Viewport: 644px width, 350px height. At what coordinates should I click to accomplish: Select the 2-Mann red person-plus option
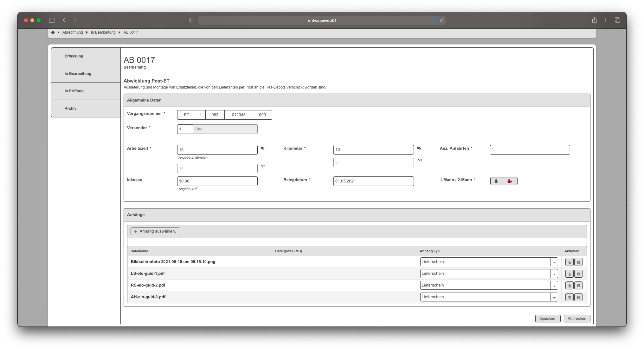coord(510,181)
